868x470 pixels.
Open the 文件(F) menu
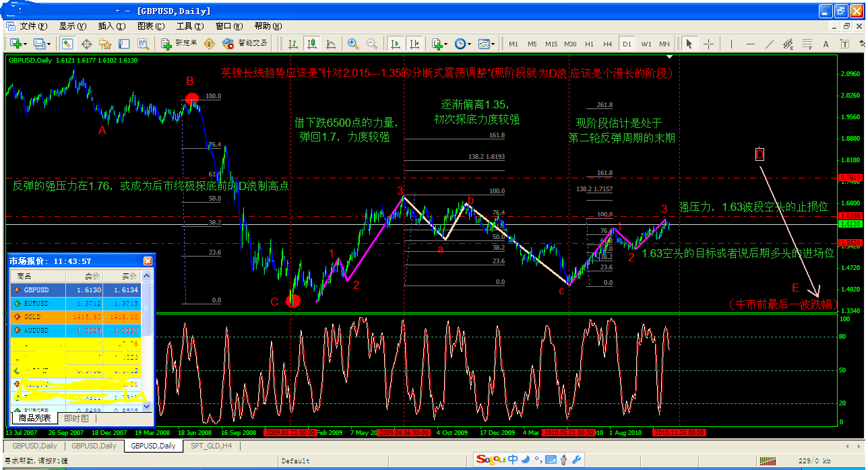click(x=33, y=26)
